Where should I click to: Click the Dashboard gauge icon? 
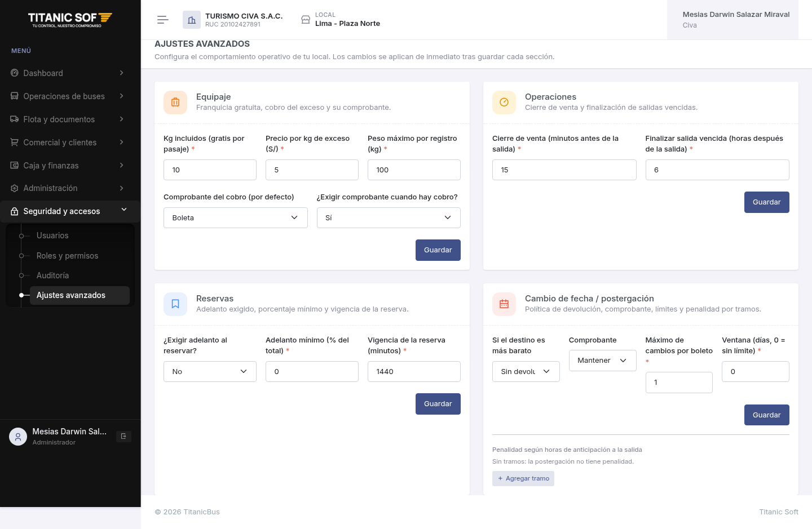click(x=15, y=73)
